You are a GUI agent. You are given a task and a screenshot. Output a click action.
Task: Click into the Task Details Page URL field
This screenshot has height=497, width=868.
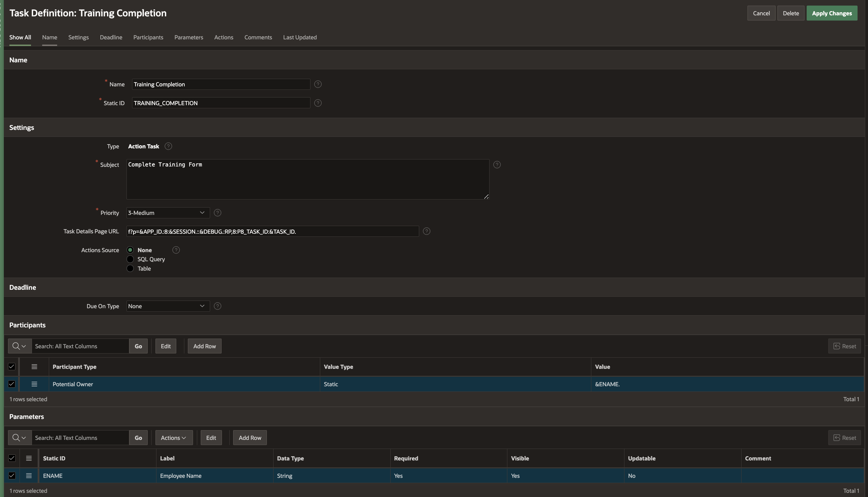272,232
